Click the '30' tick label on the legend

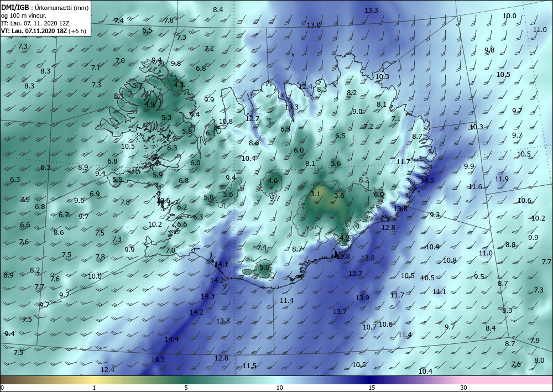tap(464, 388)
